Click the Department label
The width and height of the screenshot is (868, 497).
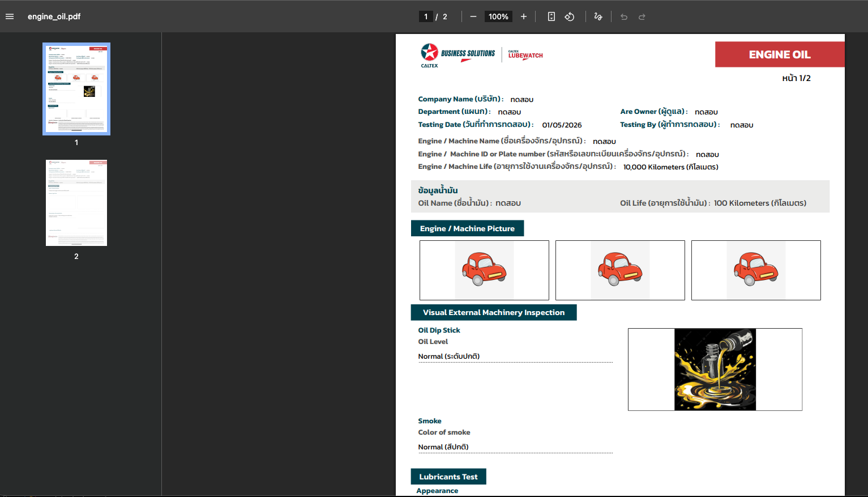pos(454,112)
